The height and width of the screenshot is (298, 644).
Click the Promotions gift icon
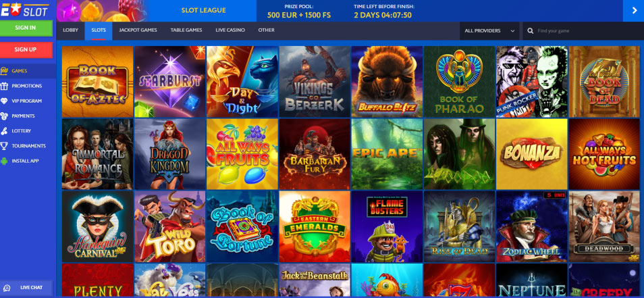pos(4,86)
